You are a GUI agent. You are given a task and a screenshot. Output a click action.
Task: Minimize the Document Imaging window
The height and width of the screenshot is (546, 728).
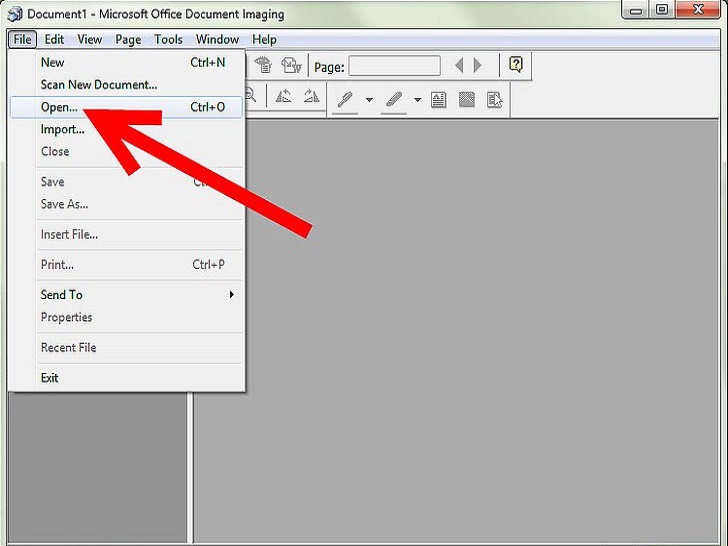tap(636, 10)
